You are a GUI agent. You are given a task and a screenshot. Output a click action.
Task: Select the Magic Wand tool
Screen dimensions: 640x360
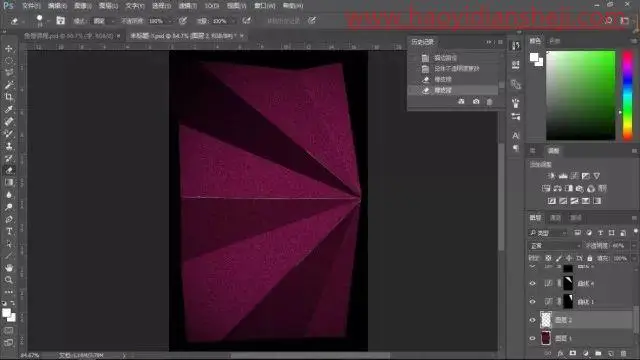pos(9,85)
